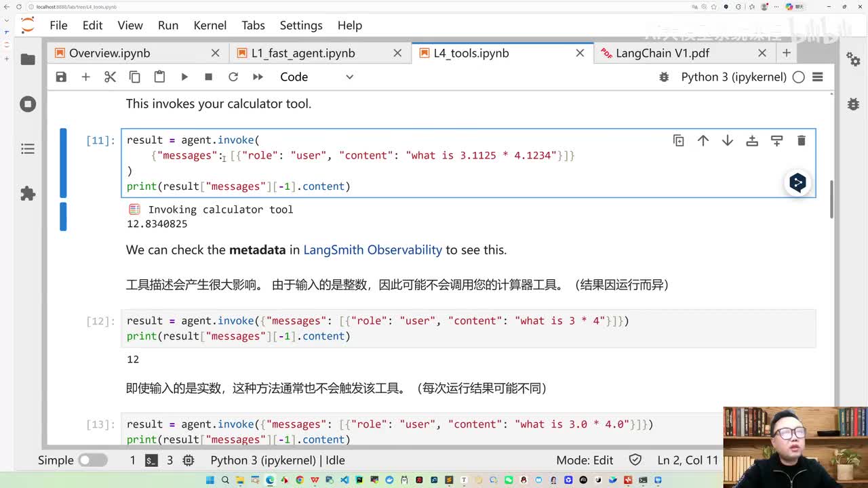Screen dimensions: 868x488
Task: Insert a new cell below using plus icon
Action: (x=85, y=77)
